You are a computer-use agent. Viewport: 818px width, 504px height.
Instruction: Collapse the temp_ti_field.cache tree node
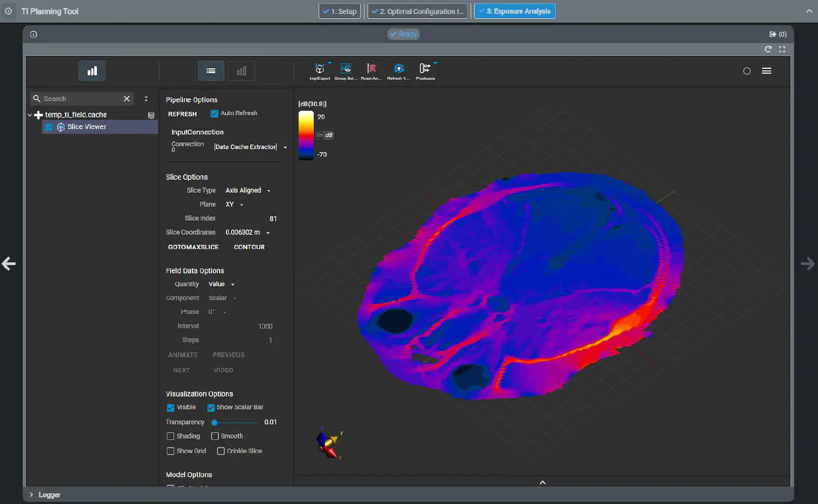pyautogui.click(x=30, y=115)
